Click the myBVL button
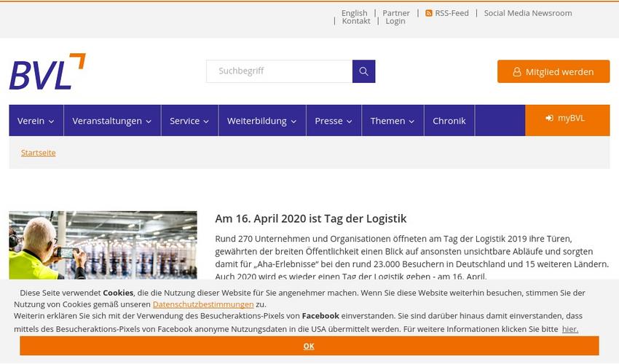 (x=567, y=120)
